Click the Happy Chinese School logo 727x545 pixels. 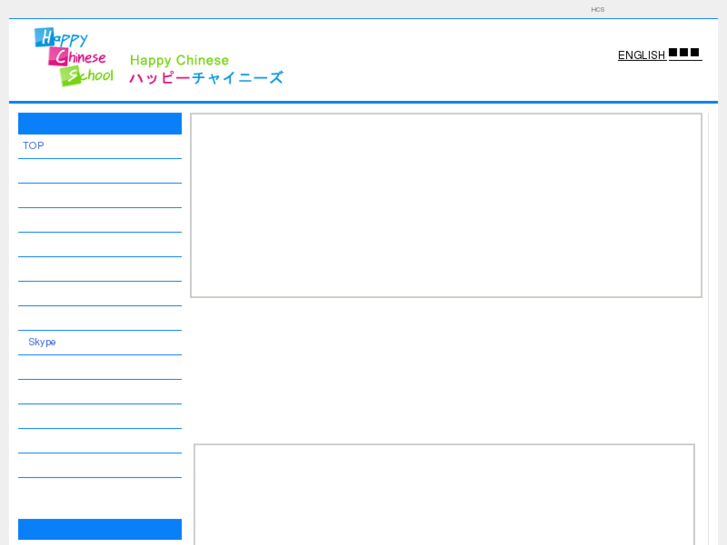pyautogui.click(x=74, y=57)
